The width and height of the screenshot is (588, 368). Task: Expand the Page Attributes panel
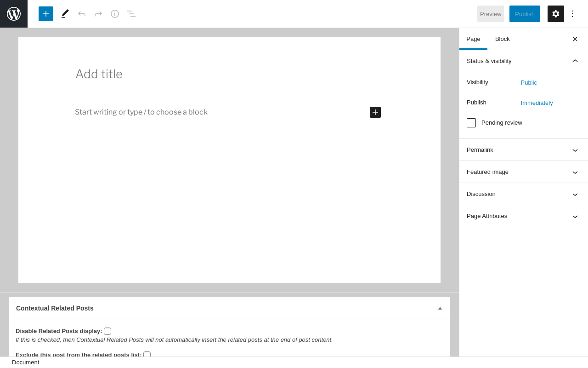tap(523, 216)
